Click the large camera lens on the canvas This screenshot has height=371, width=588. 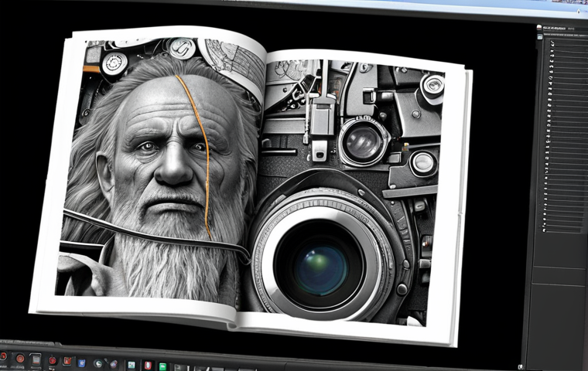click(320, 267)
